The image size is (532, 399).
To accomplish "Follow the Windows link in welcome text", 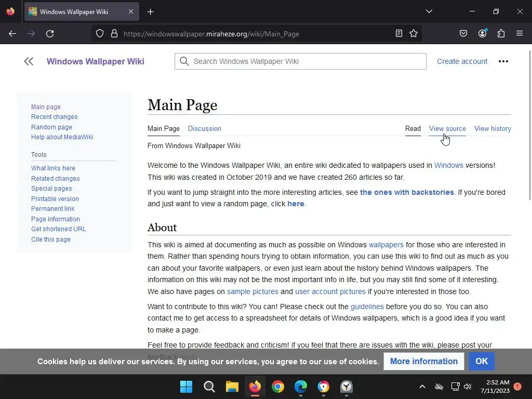I will pos(448,165).
